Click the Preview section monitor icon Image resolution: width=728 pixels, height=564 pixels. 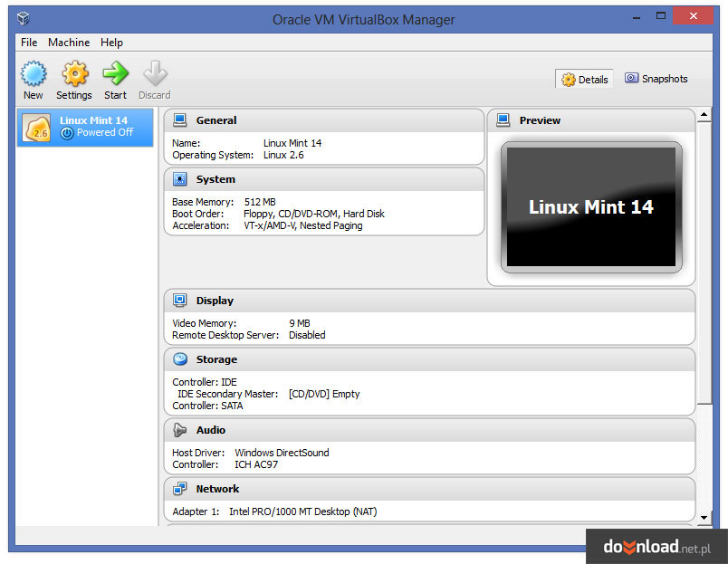click(503, 120)
